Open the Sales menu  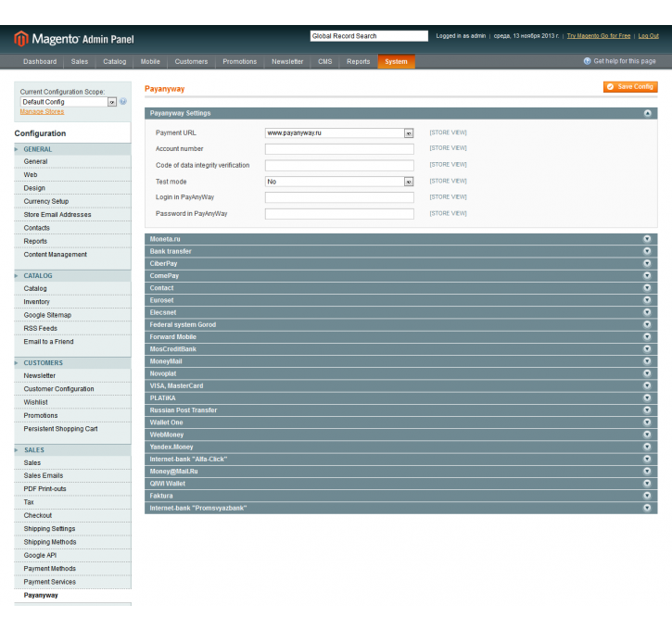pyautogui.click(x=80, y=62)
